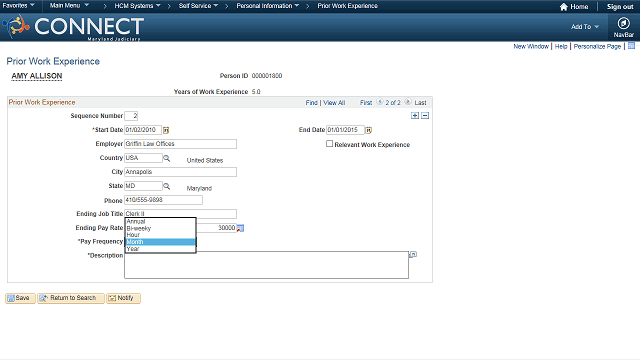Open Personalize Page link
This screenshot has height=360, width=640.
pyautogui.click(x=597, y=47)
